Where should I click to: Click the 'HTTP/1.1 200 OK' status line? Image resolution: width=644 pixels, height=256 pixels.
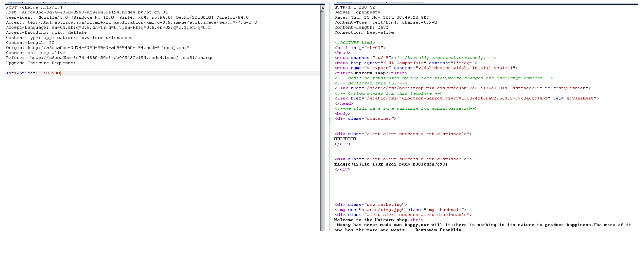pos(355,7)
